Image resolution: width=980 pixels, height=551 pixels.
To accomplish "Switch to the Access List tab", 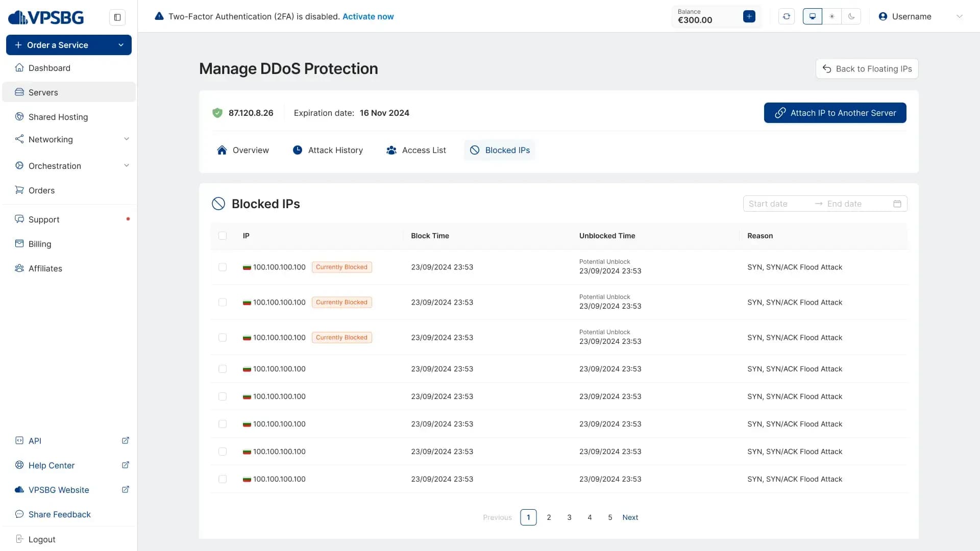I will (416, 150).
